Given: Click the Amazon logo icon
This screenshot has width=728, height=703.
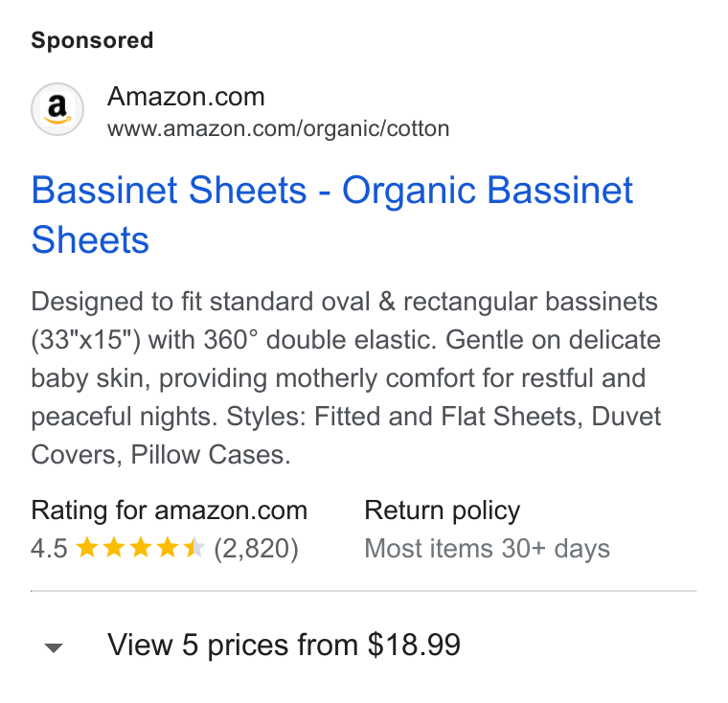Looking at the screenshot, I should (57, 109).
